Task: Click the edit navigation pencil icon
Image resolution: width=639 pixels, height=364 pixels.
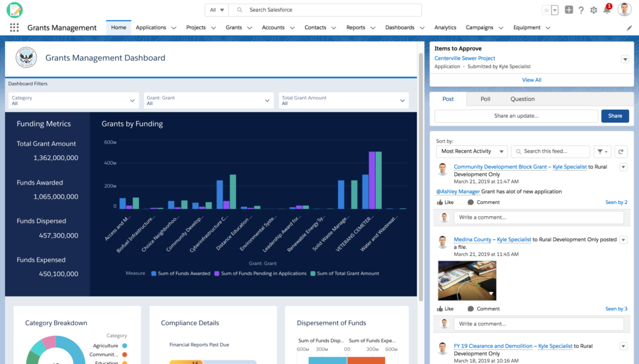Action: [x=629, y=27]
